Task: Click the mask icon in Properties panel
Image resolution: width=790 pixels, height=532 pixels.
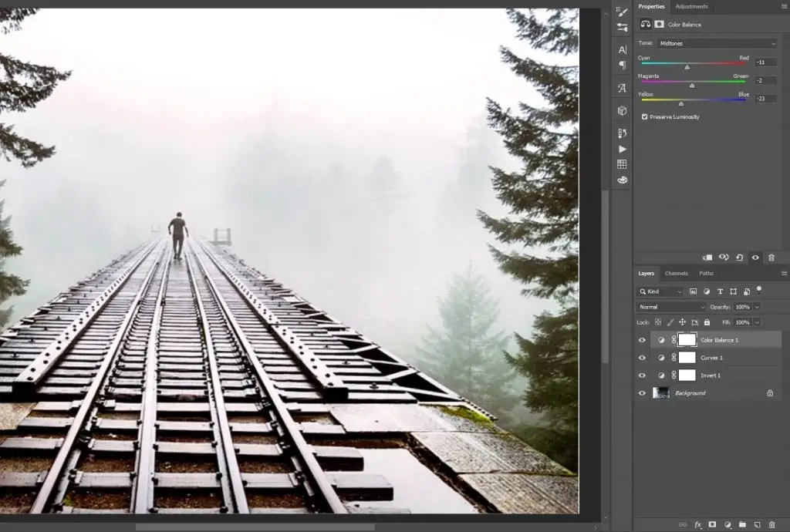Action: [659, 24]
